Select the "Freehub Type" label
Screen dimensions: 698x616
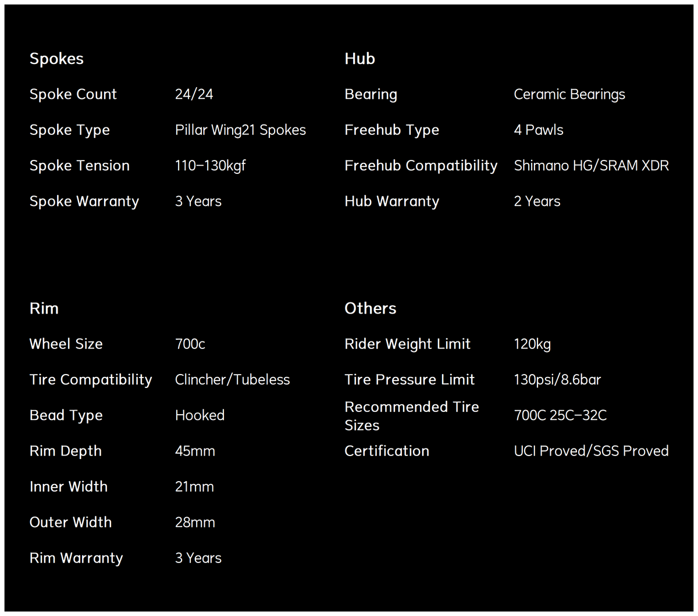click(x=392, y=130)
